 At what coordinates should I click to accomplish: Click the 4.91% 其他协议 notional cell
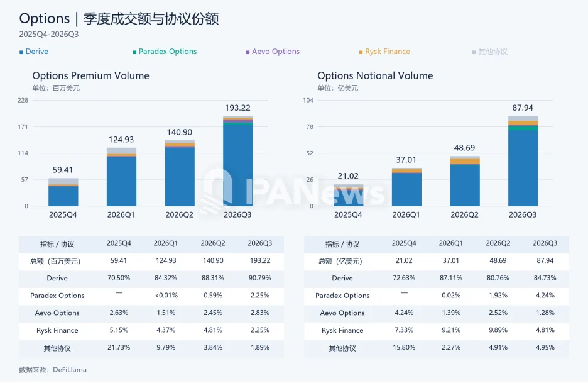[498, 347]
